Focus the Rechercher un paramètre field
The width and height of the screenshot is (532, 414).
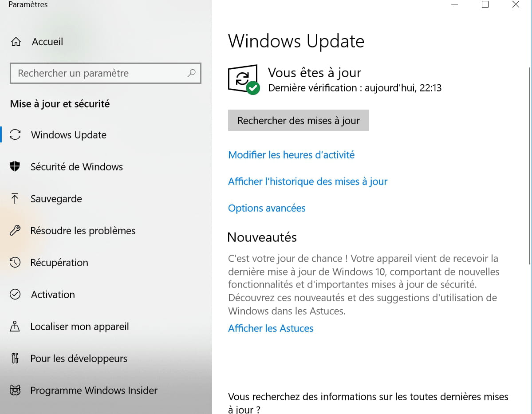106,73
